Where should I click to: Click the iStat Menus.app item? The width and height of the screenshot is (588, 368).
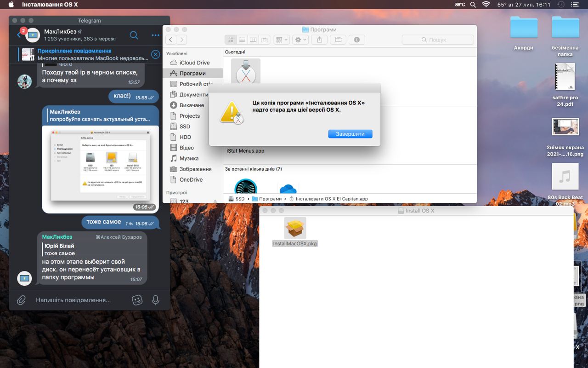pyautogui.click(x=245, y=151)
